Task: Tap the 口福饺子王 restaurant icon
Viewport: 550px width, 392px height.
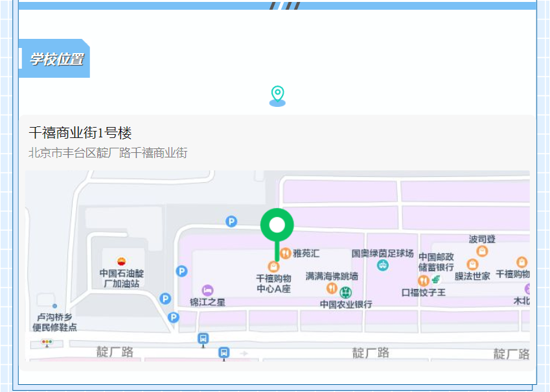Action: click(423, 280)
